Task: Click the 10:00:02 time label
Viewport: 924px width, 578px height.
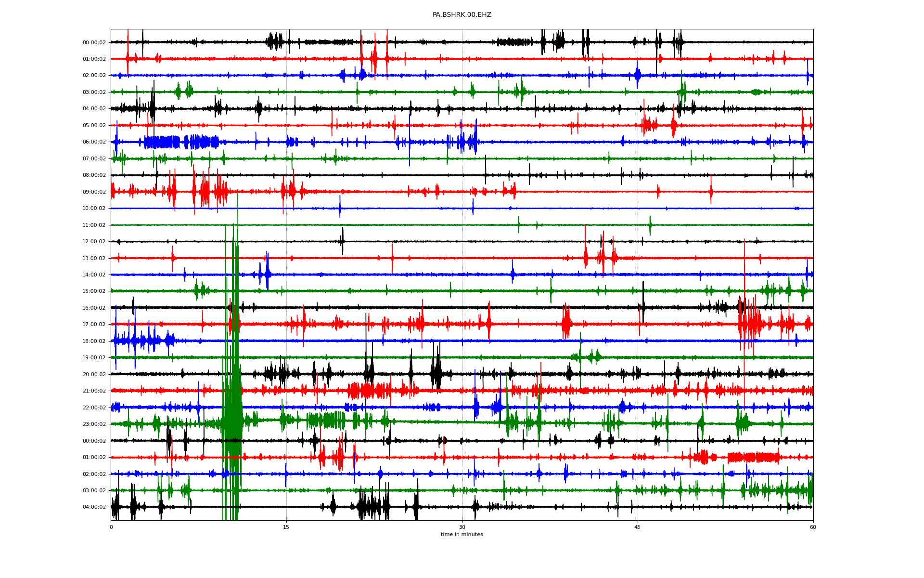Action: pyautogui.click(x=94, y=209)
